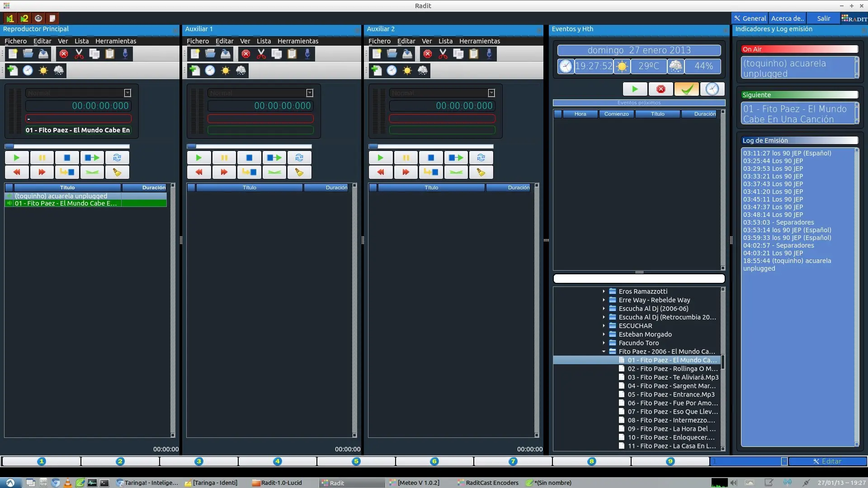Screen dimensions: 868x488
Task: Open Herramientas menu in Auxiliar 1
Action: point(298,41)
